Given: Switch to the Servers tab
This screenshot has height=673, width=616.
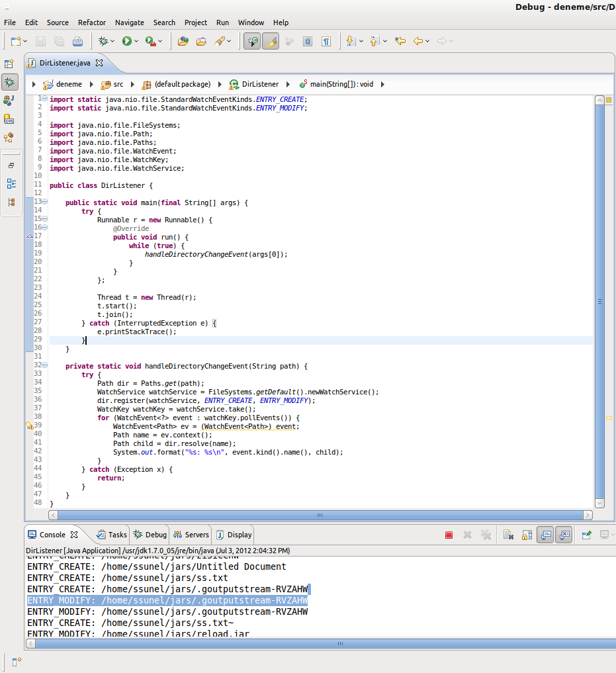Looking at the screenshot, I should [x=191, y=535].
